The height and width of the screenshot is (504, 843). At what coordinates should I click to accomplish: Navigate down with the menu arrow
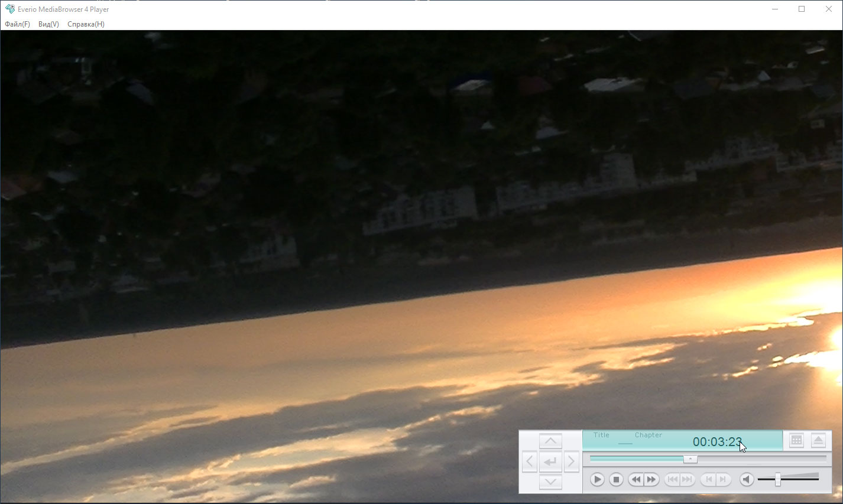tap(550, 482)
